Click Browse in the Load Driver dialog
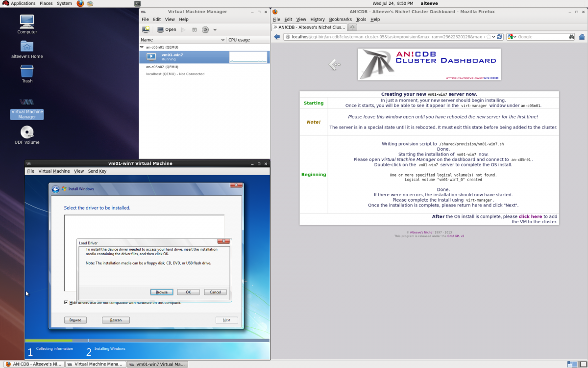This screenshot has height=368, width=588. pyautogui.click(x=162, y=292)
